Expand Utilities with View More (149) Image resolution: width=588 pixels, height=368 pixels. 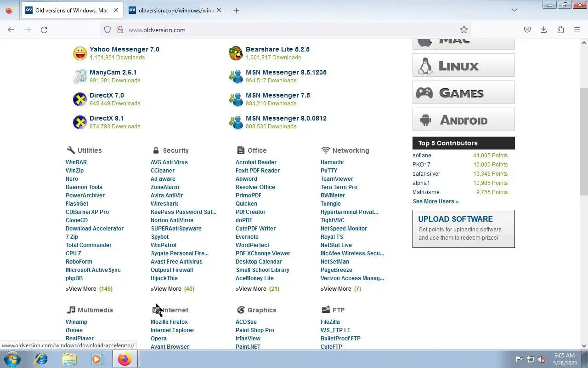coord(89,289)
